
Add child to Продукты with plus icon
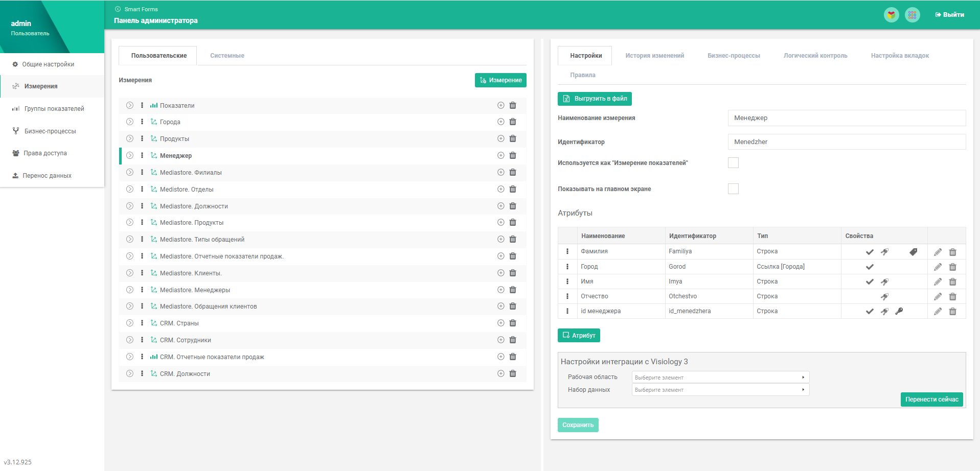501,139
